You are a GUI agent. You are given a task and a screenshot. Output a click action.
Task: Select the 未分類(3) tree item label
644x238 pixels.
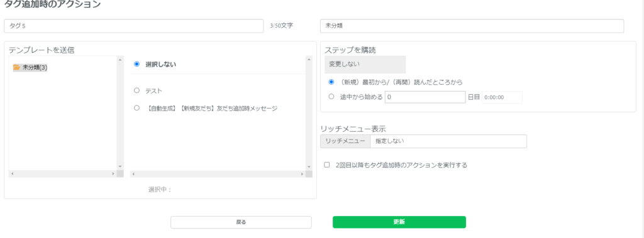(x=35, y=67)
